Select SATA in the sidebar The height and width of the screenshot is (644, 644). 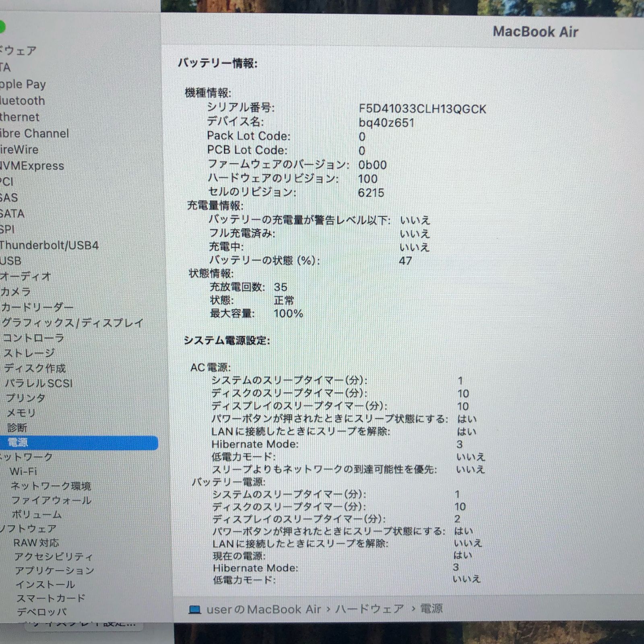tap(12, 213)
